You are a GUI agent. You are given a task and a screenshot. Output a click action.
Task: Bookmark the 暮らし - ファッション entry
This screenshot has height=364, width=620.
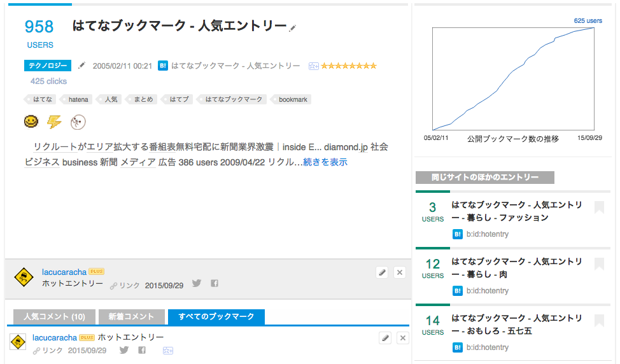(x=599, y=207)
